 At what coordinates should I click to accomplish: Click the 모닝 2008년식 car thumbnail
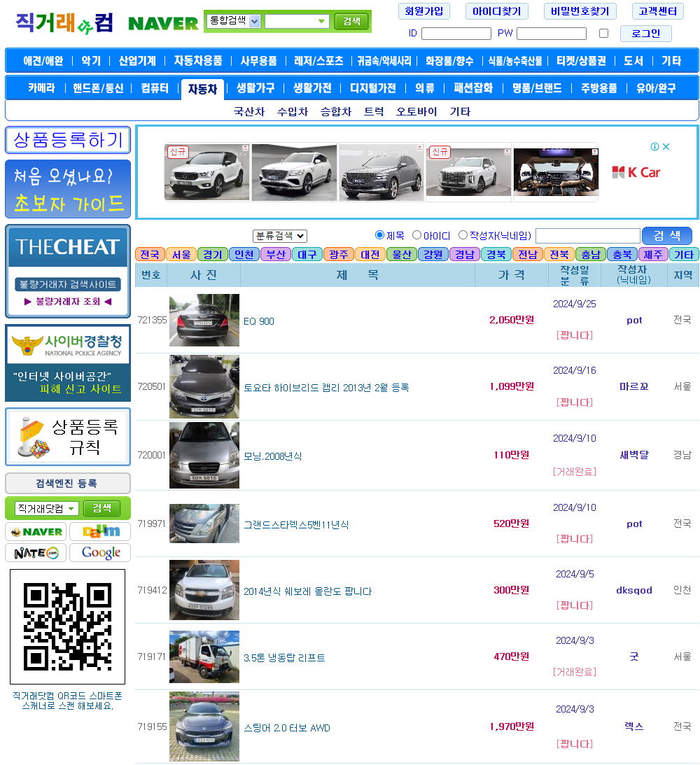[203, 455]
